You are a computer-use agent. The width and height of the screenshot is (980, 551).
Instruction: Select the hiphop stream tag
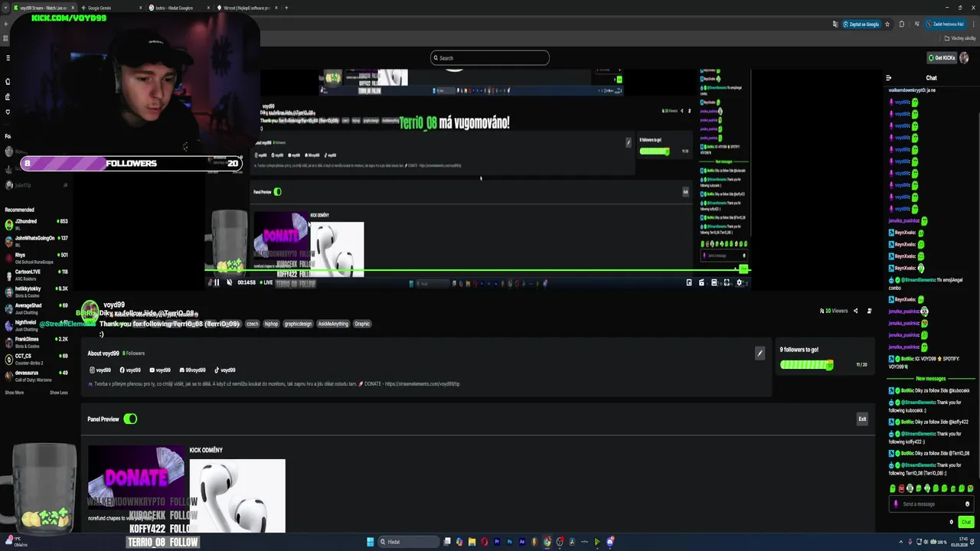click(x=271, y=324)
